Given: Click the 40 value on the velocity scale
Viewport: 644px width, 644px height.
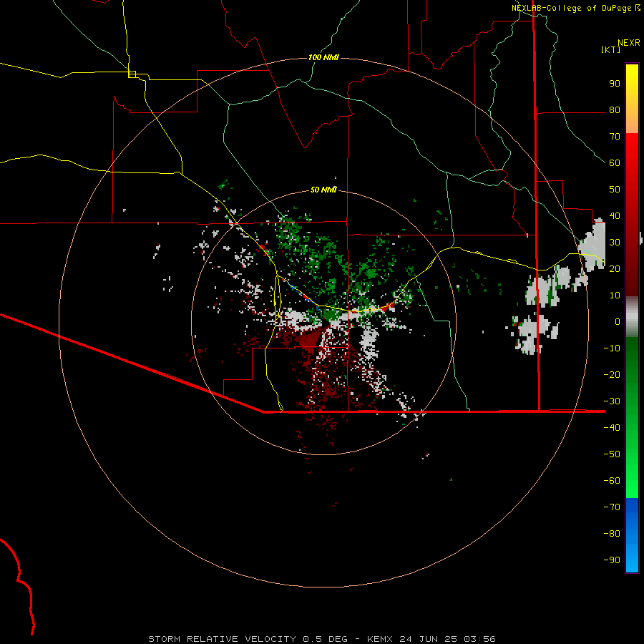Looking at the screenshot, I should (x=615, y=216).
